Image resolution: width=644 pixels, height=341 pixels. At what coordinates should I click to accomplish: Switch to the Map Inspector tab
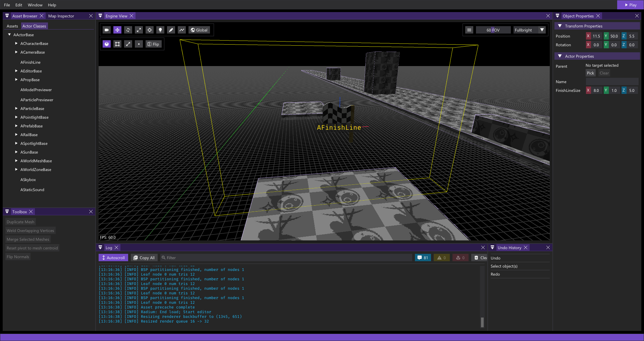61,16
